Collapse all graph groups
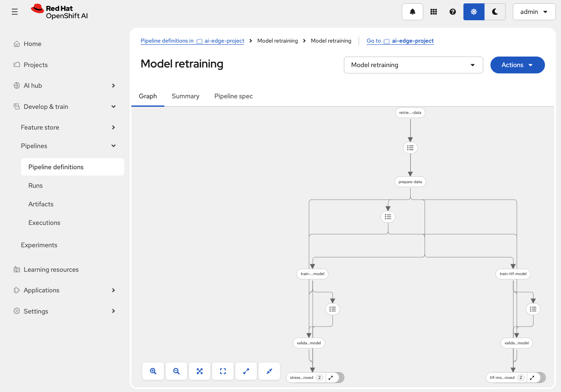The height and width of the screenshot is (392, 561). (269, 371)
